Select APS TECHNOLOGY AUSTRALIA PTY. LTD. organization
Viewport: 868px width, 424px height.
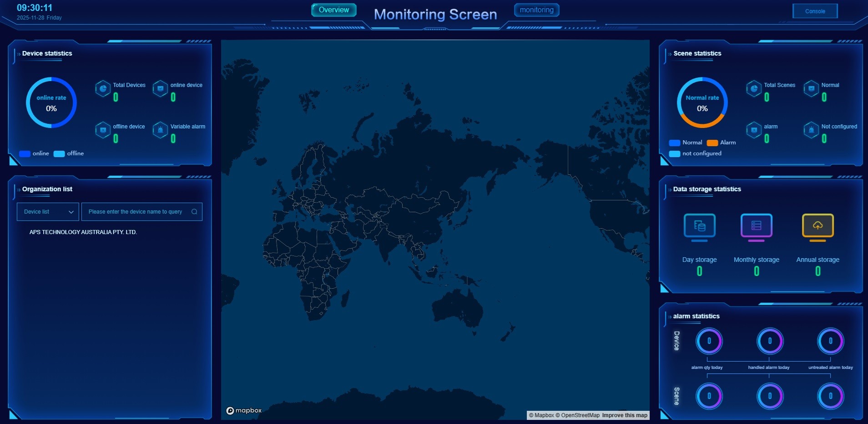83,232
